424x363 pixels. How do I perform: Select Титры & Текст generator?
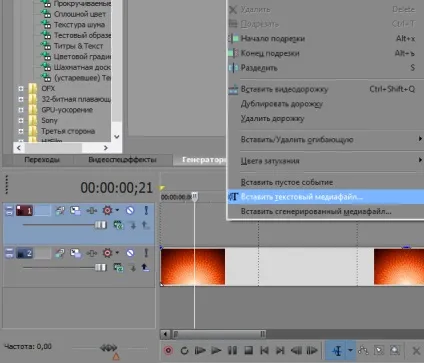79,46
